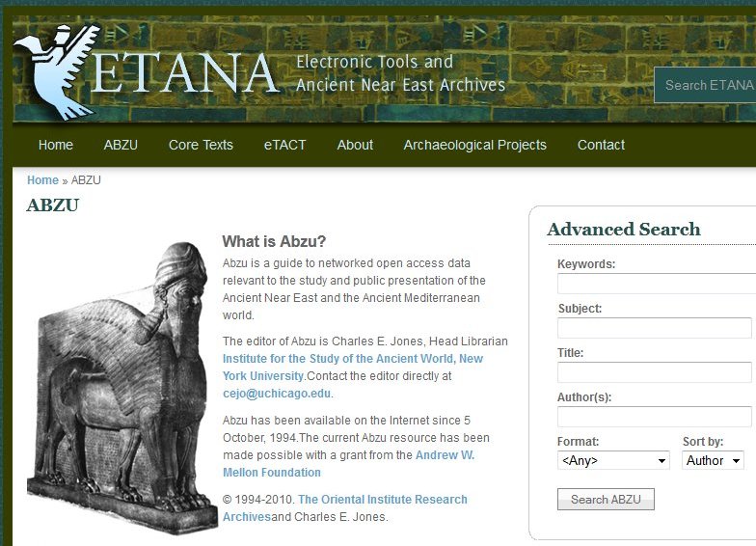Open the ABZU navigation menu item
Viewport: 756px width, 546px height.
click(x=121, y=145)
